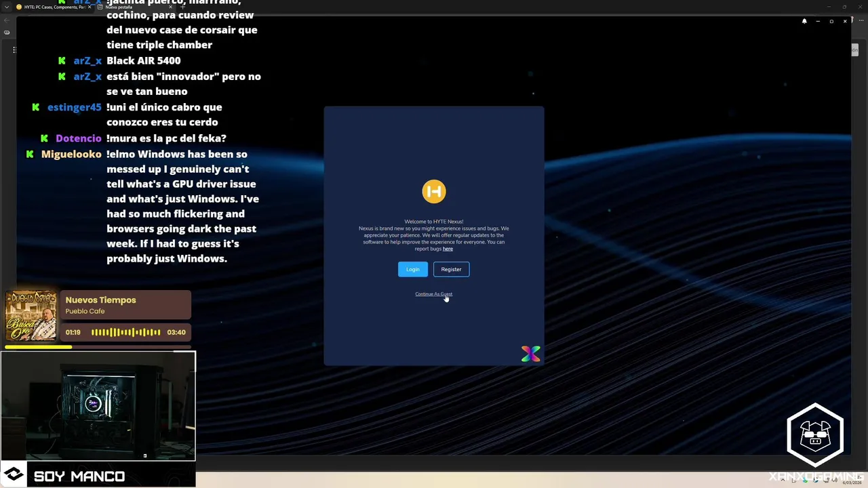
Task: Open the Nexus notifications bell
Action: (804, 21)
